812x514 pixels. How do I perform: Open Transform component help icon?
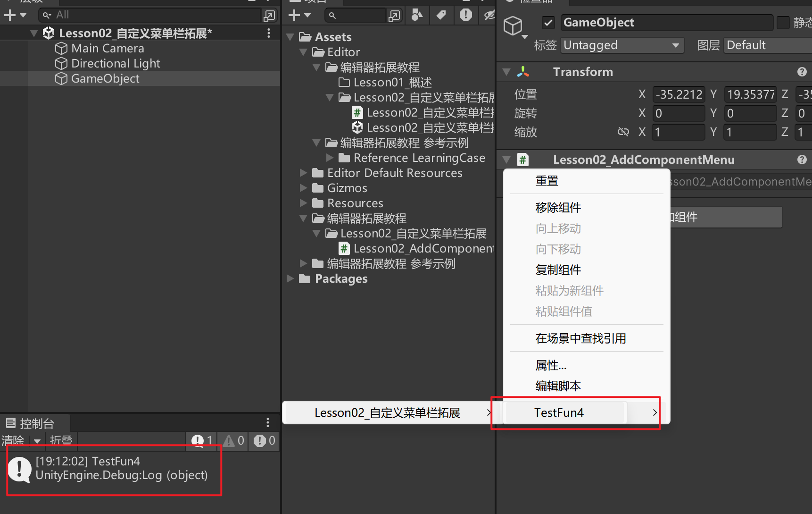pos(802,72)
